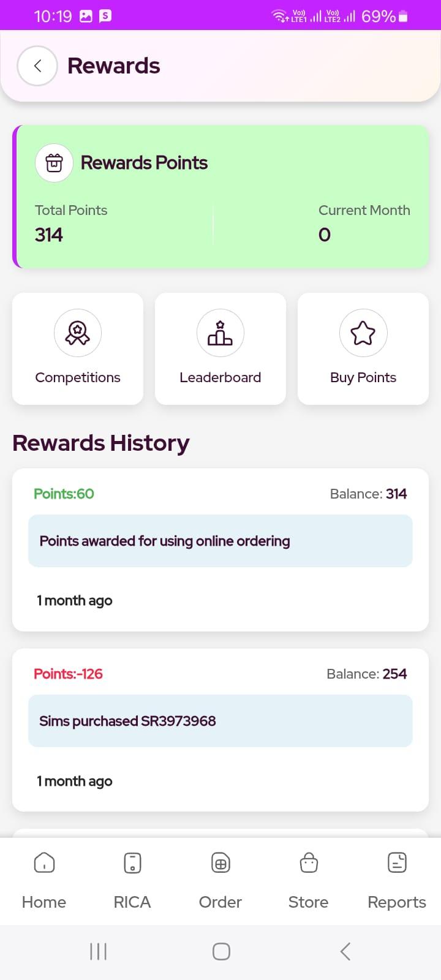Image resolution: width=441 pixels, height=980 pixels.
Task: Tap the Leaderboard label
Action: (x=221, y=377)
